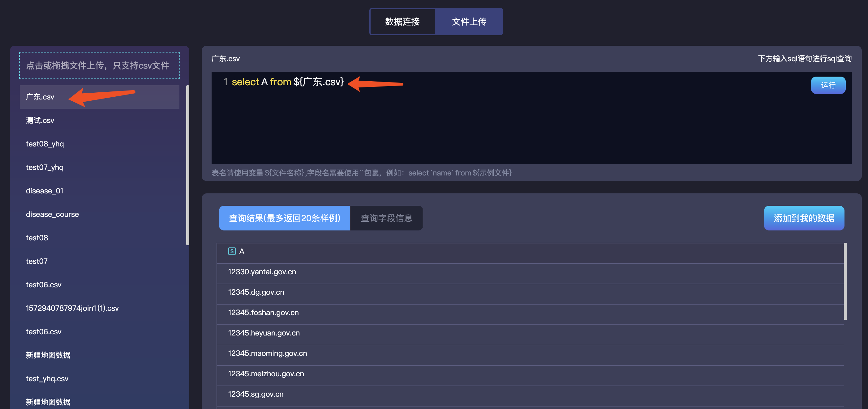Switch to the 数据连接 tab
This screenshot has width=868, height=409.
(x=402, y=22)
